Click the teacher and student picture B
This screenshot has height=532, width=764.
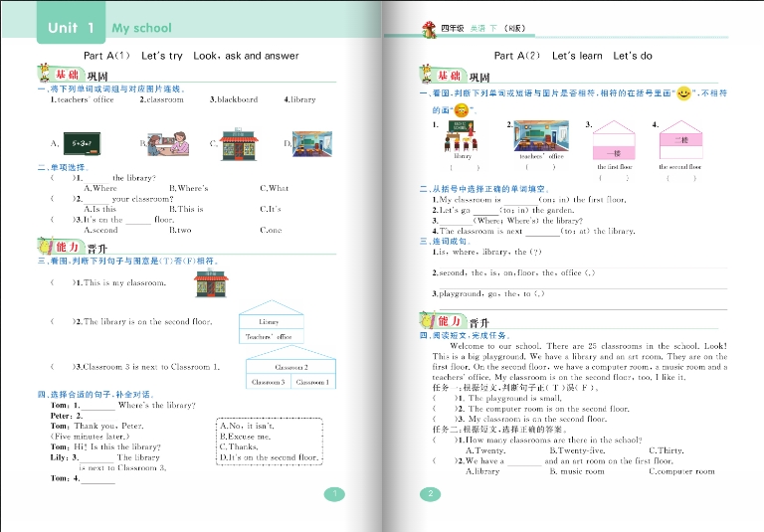point(165,143)
